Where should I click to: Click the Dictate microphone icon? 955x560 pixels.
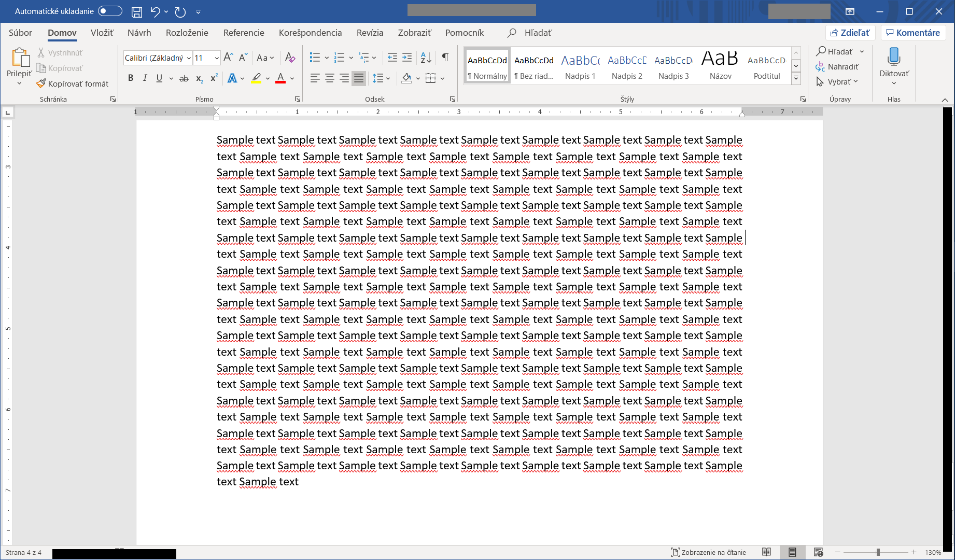894,57
